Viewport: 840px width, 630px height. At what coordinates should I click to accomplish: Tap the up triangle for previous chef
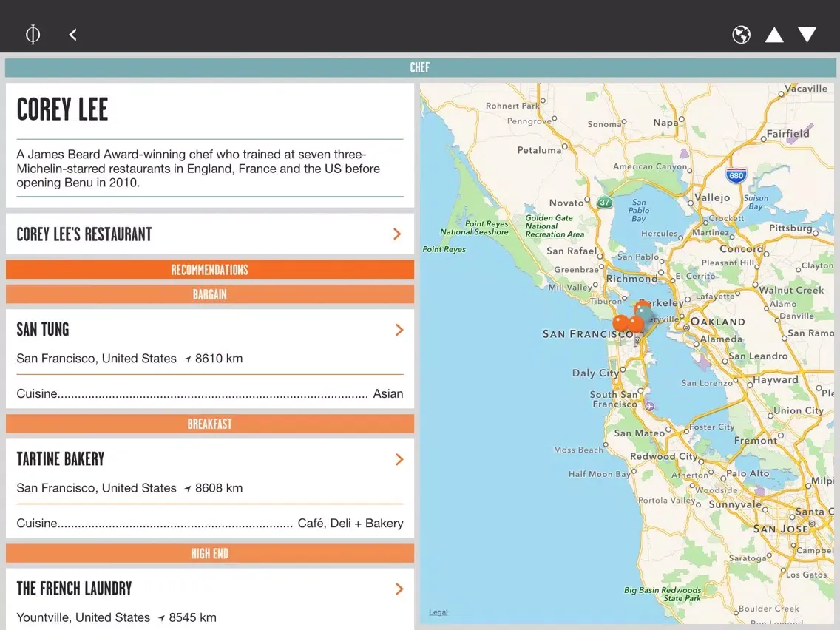[774, 35]
